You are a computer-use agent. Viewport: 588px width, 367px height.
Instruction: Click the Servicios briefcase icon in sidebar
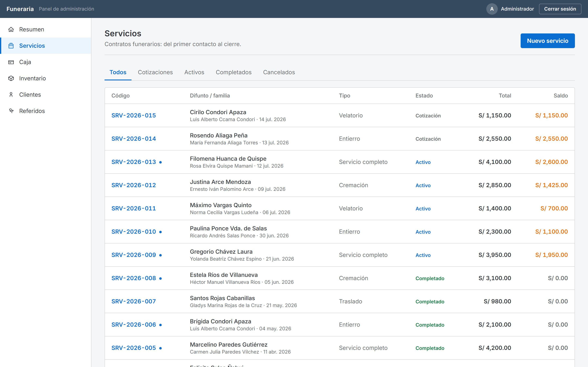[11, 46]
